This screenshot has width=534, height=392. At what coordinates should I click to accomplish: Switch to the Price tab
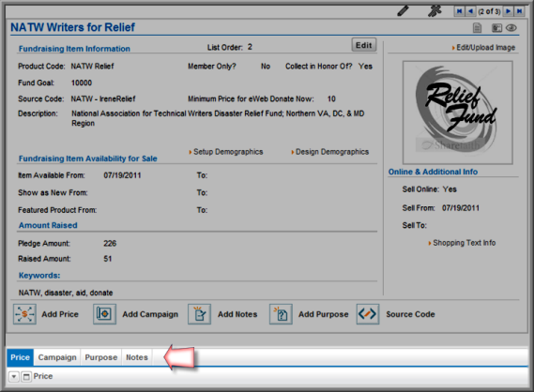(x=20, y=357)
